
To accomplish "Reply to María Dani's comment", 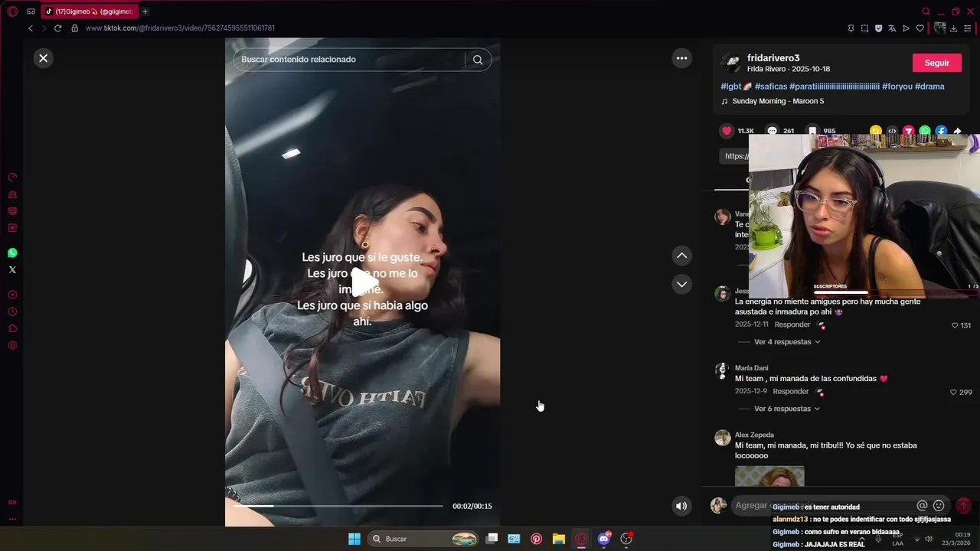I will (790, 391).
